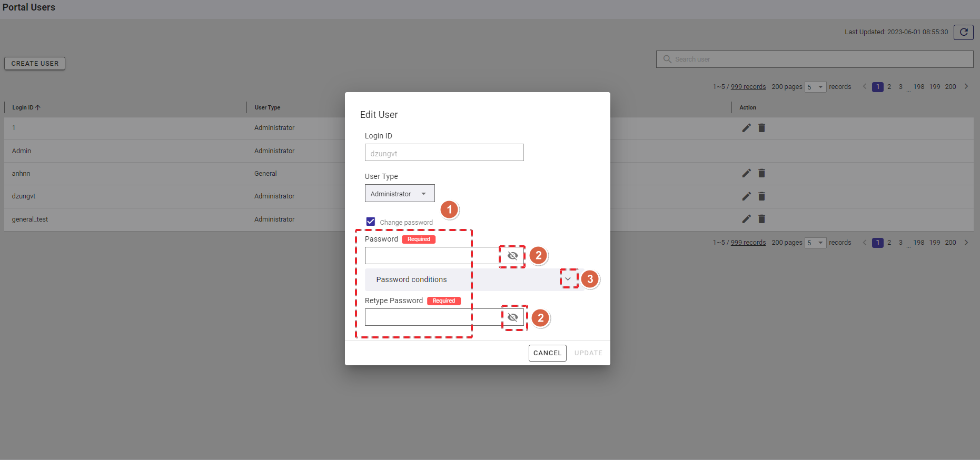980x460 pixels.
Task: Delete user general_test with trash icon
Action: pos(761,219)
